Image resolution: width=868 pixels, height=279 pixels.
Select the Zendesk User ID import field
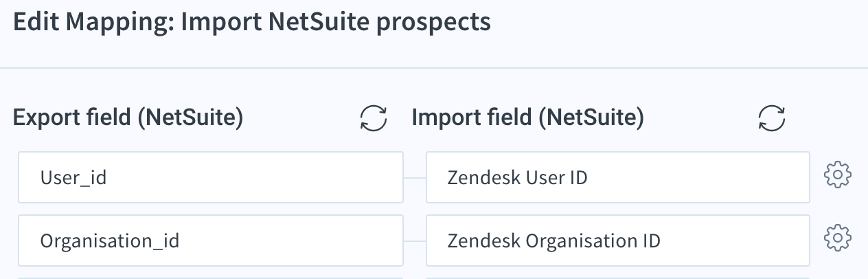tap(618, 178)
